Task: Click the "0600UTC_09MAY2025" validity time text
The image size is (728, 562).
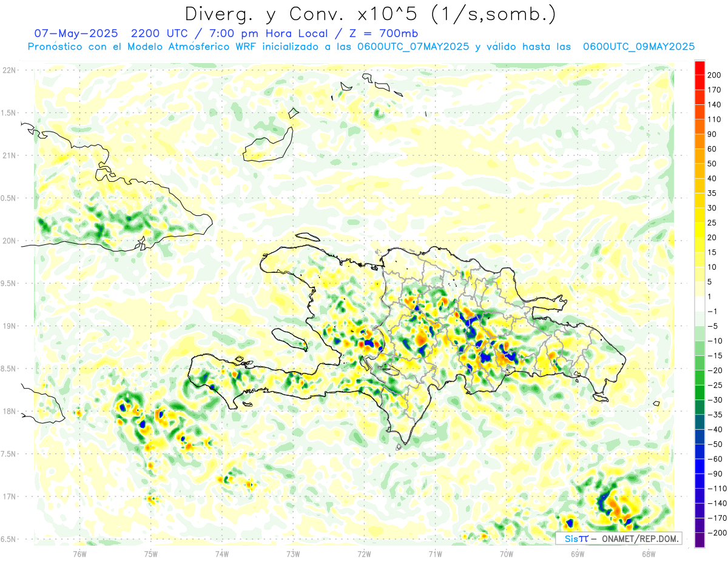Action: click(638, 47)
